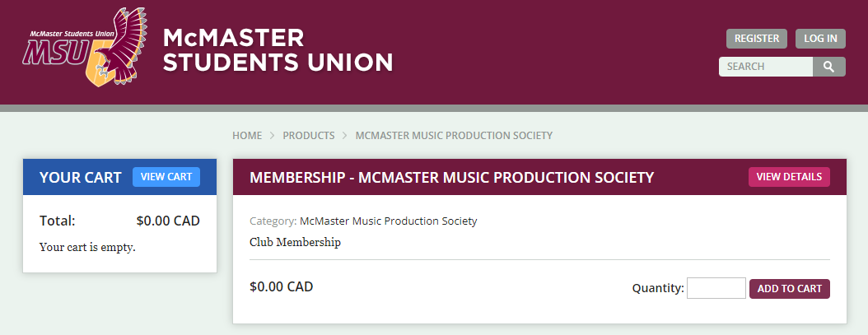Click View Details for the membership

[x=790, y=177]
